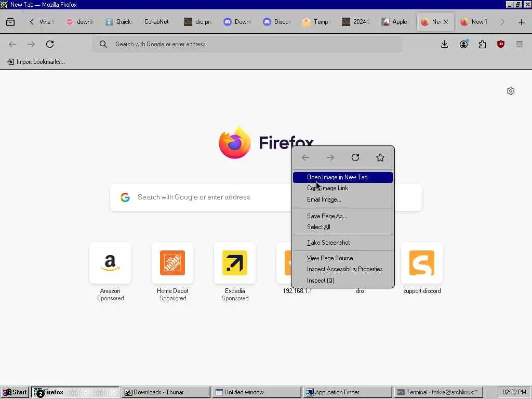Bookmark page with context menu star
The height and width of the screenshot is (399, 532).
(x=380, y=157)
